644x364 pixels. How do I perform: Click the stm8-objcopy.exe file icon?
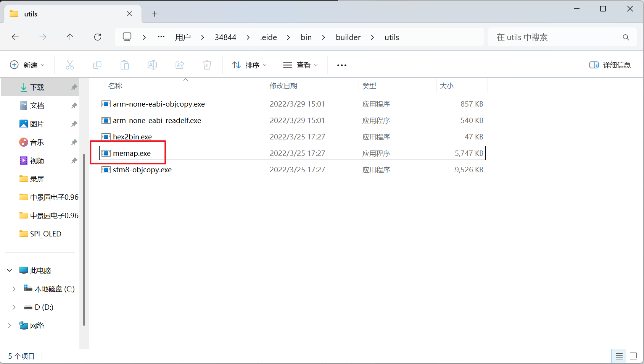[106, 170]
